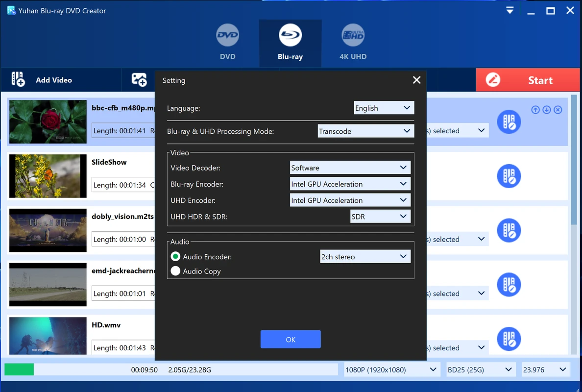Open the title bar dropdown menu icon
Viewport: 582px width, 392px height.
(510, 10)
